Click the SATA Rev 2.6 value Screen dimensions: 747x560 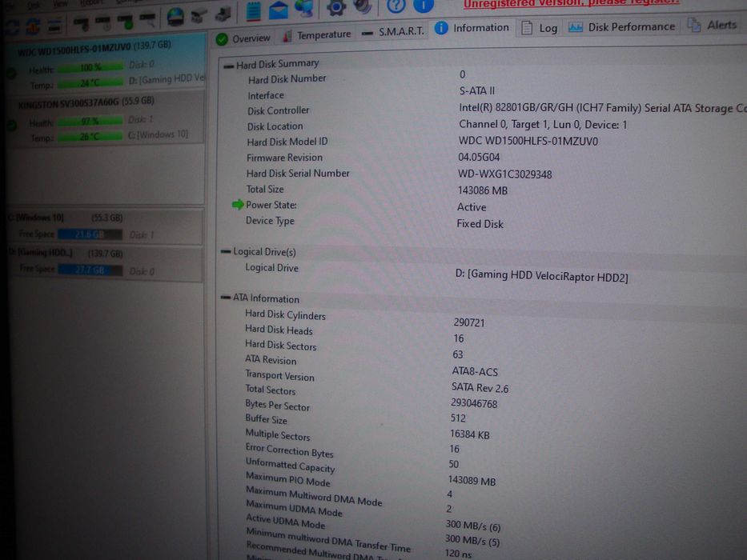coord(480,388)
